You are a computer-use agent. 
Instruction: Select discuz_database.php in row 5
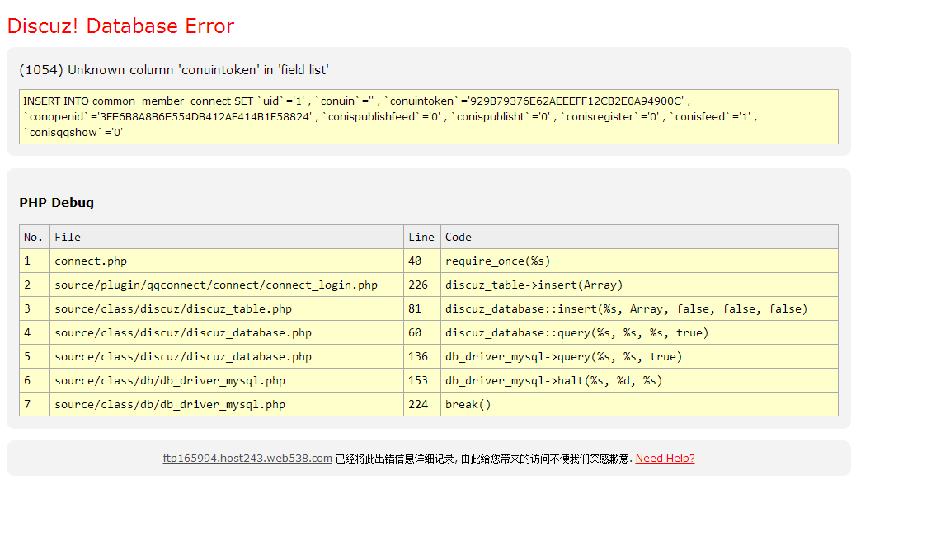pyautogui.click(x=227, y=356)
